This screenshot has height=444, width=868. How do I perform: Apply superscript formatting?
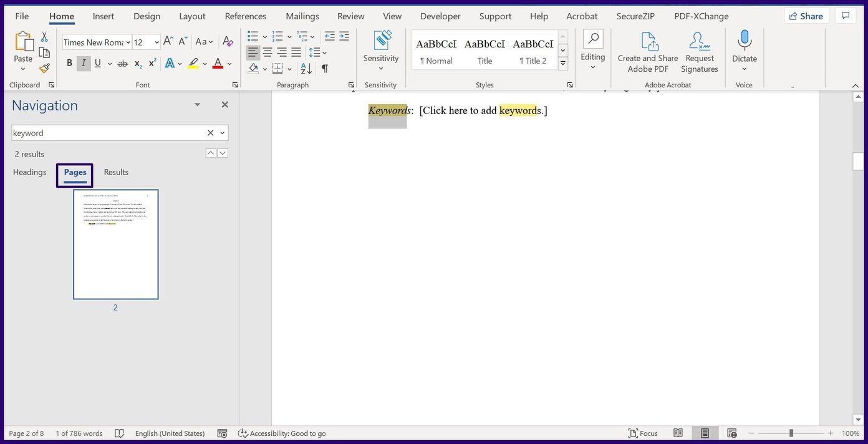click(153, 64)
